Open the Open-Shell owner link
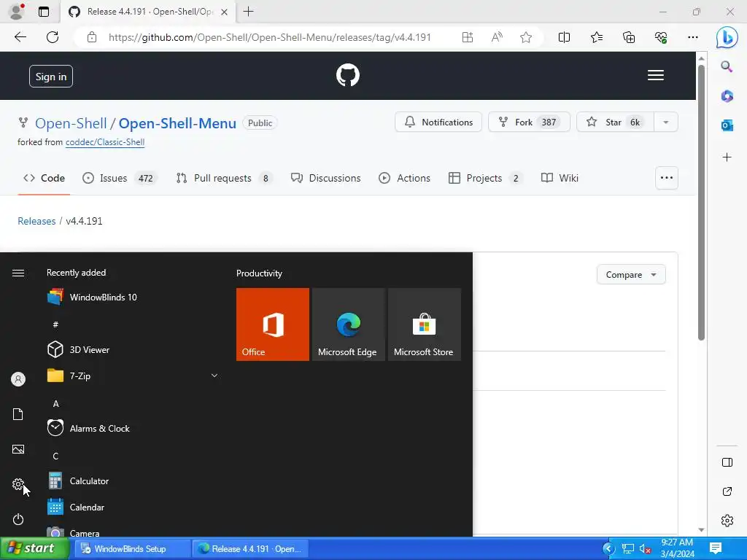The image size is (747, 560). [x=71, y=123]
